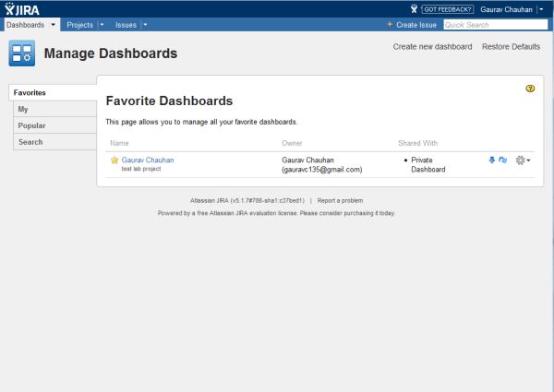Open the Dashboards dropdown arrow
The image size is (554, 392).
53,25
